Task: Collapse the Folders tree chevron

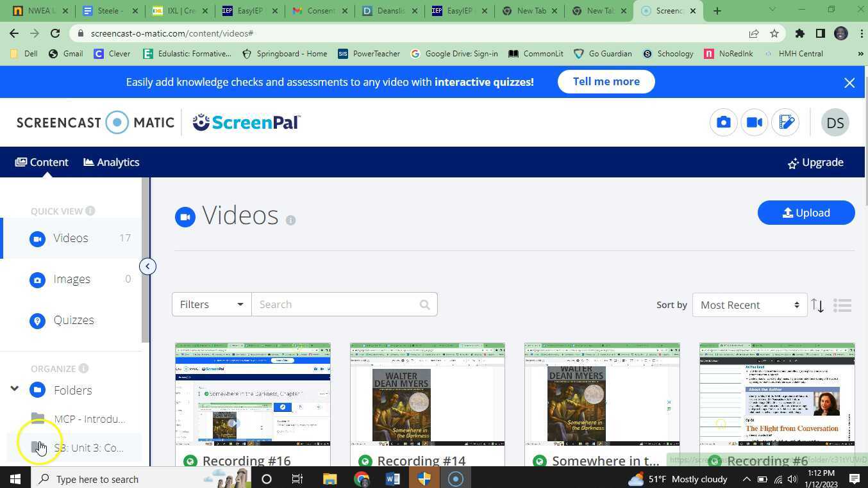Action: click(x=14, y=389)
